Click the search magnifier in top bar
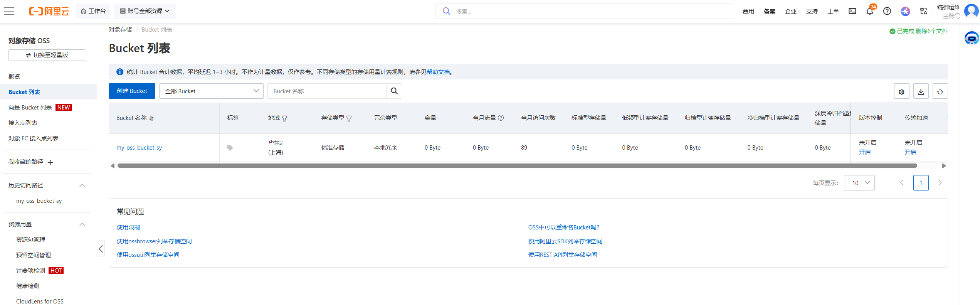The width and height of the screenshot is (980, 305). click(446, 11)
